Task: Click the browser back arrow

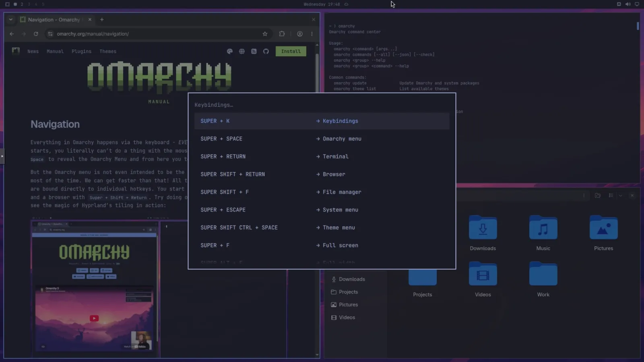Action: (x=12, y=34)
